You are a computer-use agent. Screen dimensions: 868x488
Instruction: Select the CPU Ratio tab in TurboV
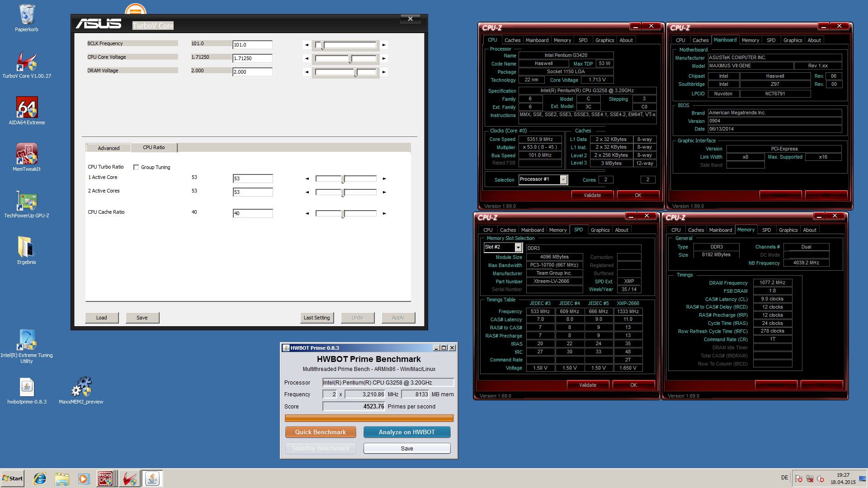coord(154,147)
